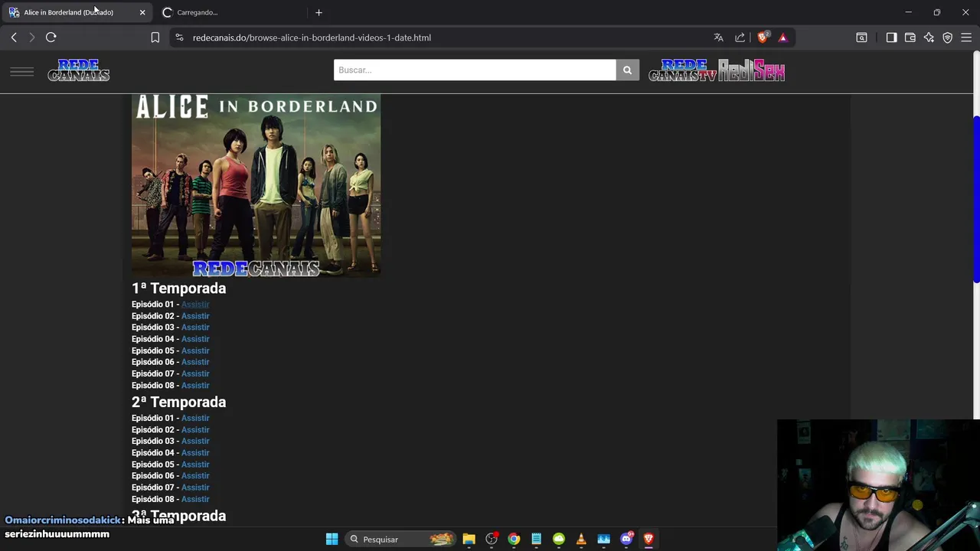
Task: Watch season 2 Episódio 05 Assistir
Action: pos(195,465)
